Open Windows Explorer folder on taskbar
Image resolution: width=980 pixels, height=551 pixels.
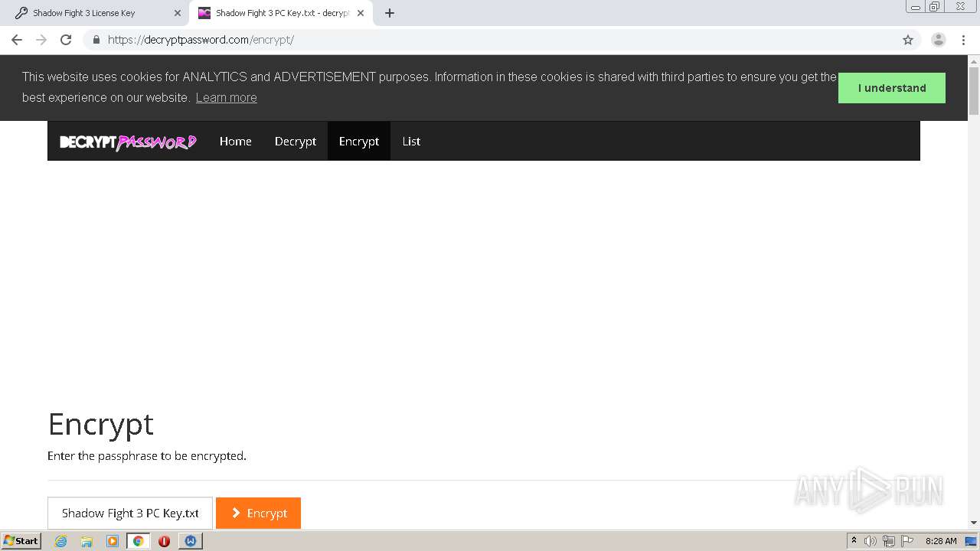pos(87,541)
